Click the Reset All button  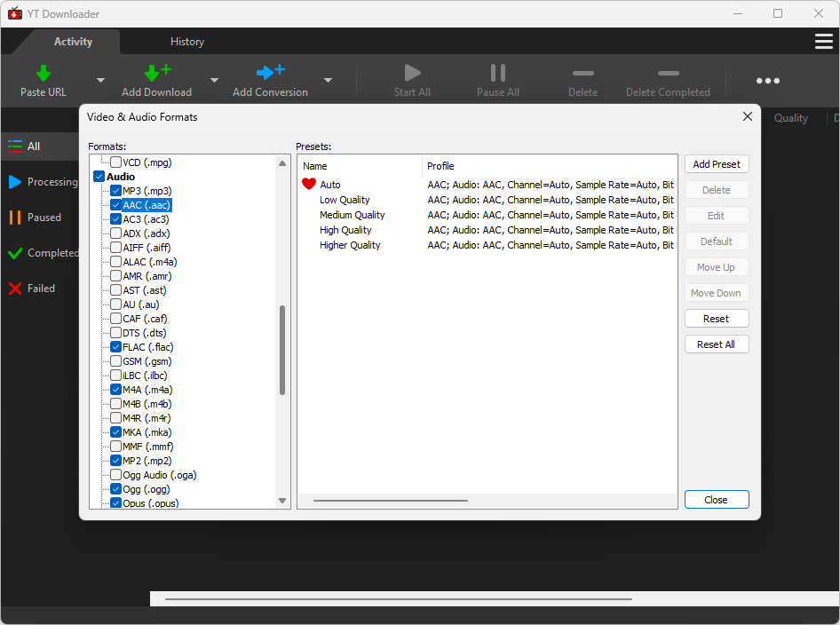tap(717, 344)
